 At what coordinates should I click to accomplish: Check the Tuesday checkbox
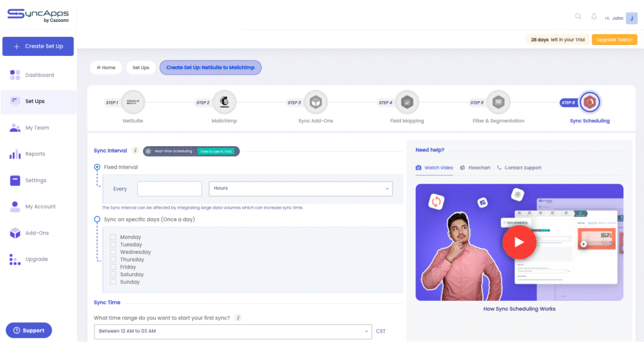[113, 244]
